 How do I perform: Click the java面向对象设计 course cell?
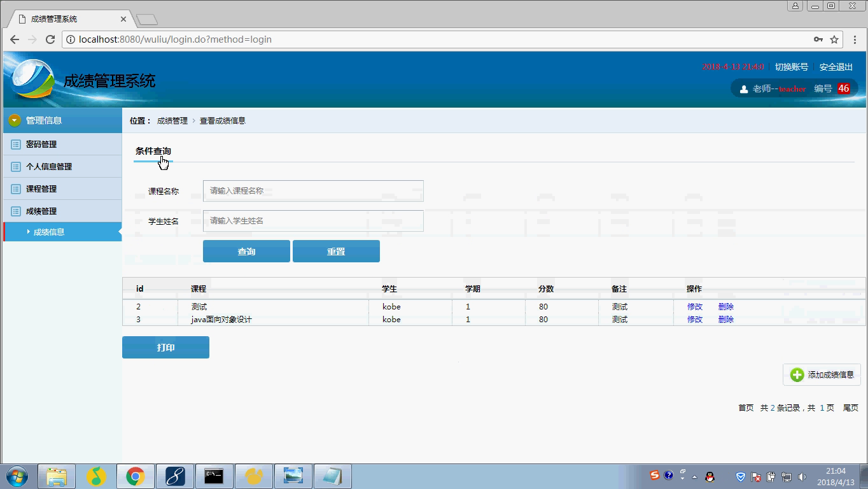[x=221, y=320]
